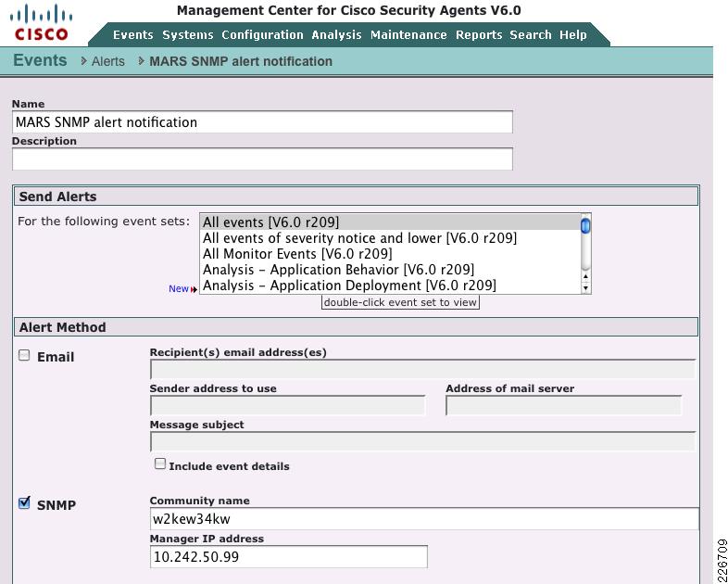Click event sets list scroll up arrow
Screen dimensions: 728x584
pos(585,276)
